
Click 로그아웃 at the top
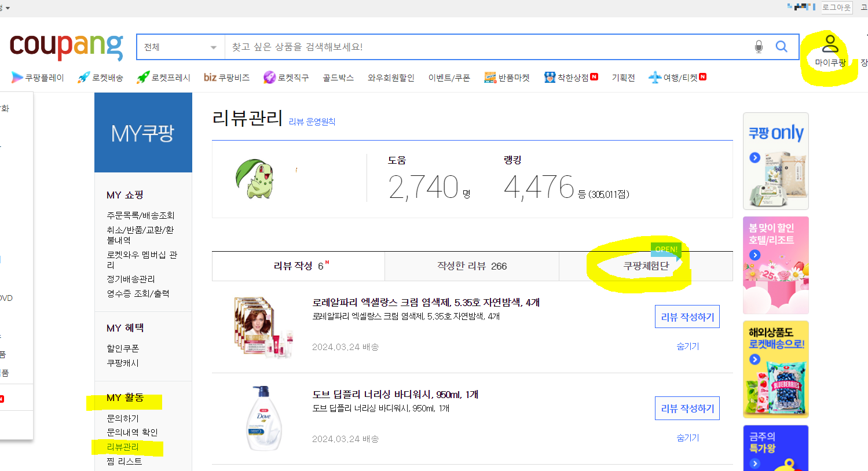837,8
